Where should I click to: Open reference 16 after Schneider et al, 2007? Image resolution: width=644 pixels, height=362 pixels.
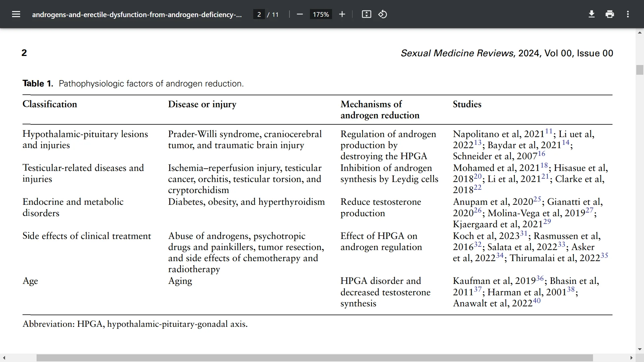(x=541, y=154)
